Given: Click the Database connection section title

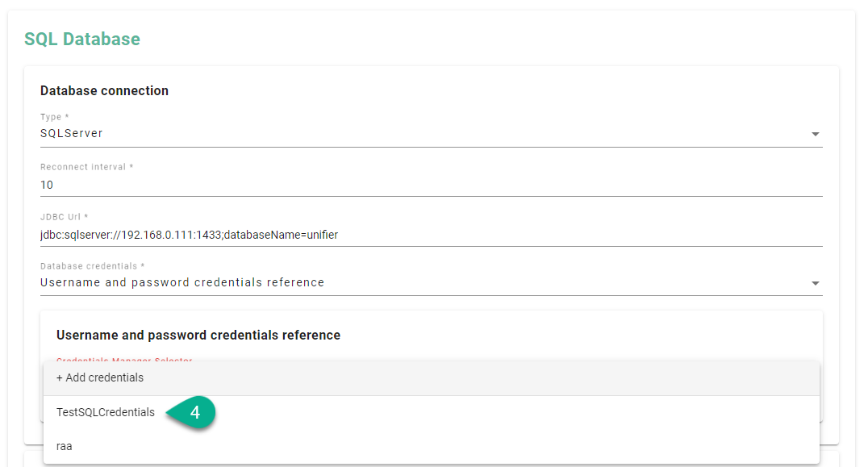Looking at the screenshot, I should pyautogui.click(x=104, y=90).
